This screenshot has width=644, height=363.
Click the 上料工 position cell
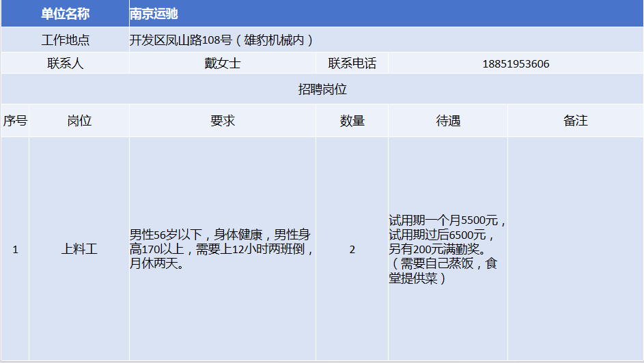(79, 249)
